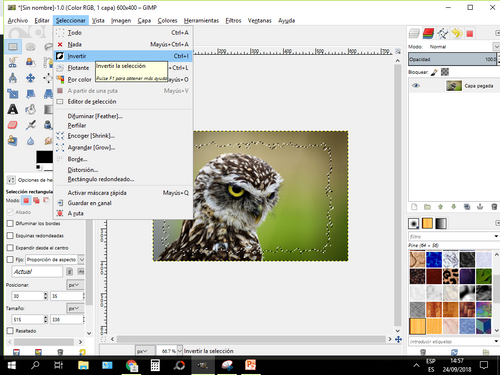
Task: Create a new layer with page icon
Action: tap(414, 207)
